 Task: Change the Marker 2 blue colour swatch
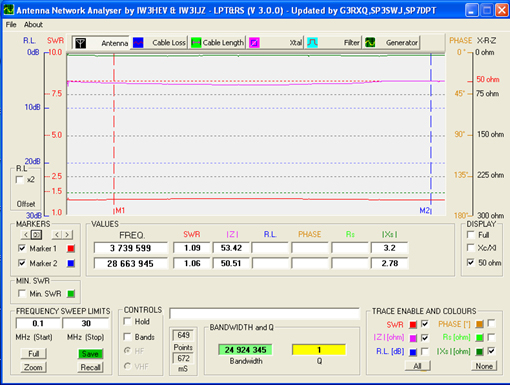click(x=71, y=263)
